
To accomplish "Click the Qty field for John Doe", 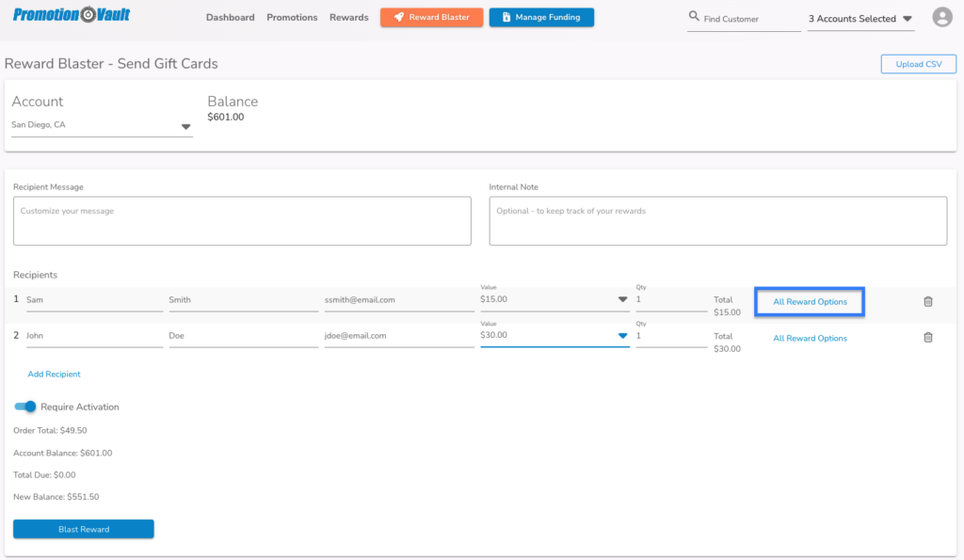I will point(671,336).
